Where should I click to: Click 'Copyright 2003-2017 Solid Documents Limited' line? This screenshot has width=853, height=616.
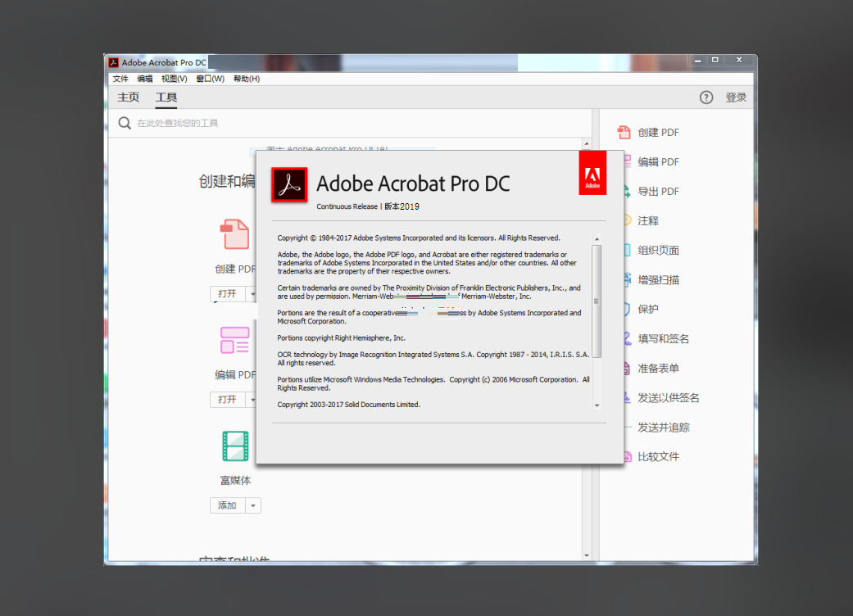(x=349, y=405)
